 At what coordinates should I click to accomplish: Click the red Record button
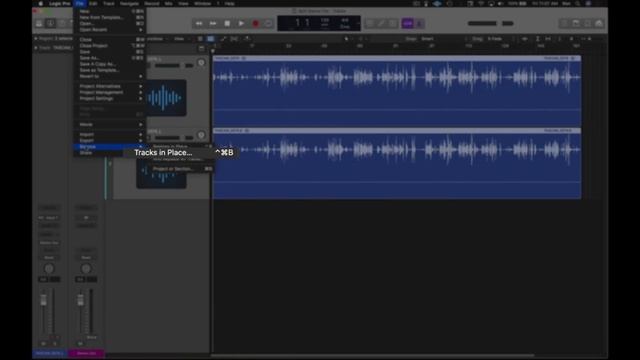[x=256, y=24]
